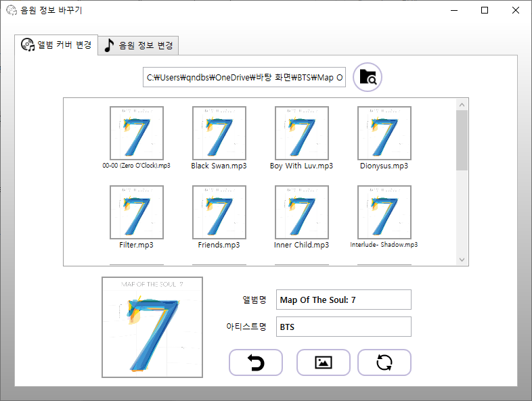This screenshot has height=401, width=532.
Task: Click the Boy With Luv.mp3 file name
Action: (302, 166)
